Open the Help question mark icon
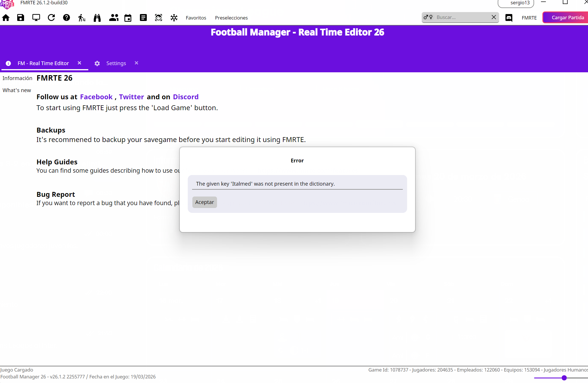This screenshot has height=383, width=588. point(67,18)
